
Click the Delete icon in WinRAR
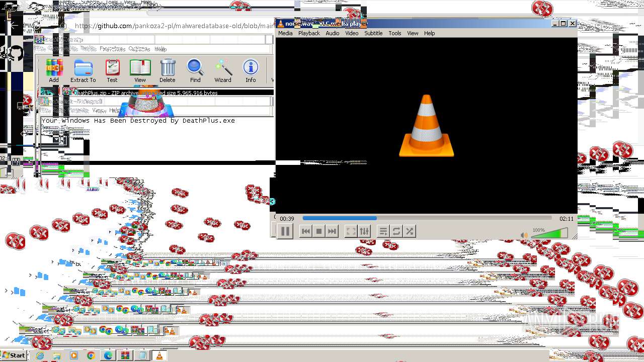coord(168,71)
